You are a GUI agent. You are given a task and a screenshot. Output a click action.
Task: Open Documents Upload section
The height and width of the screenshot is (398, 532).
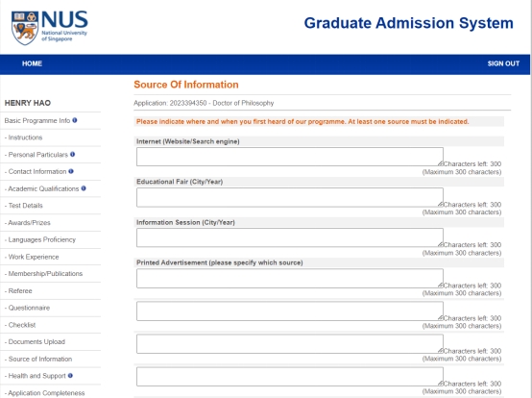point(35,341)
